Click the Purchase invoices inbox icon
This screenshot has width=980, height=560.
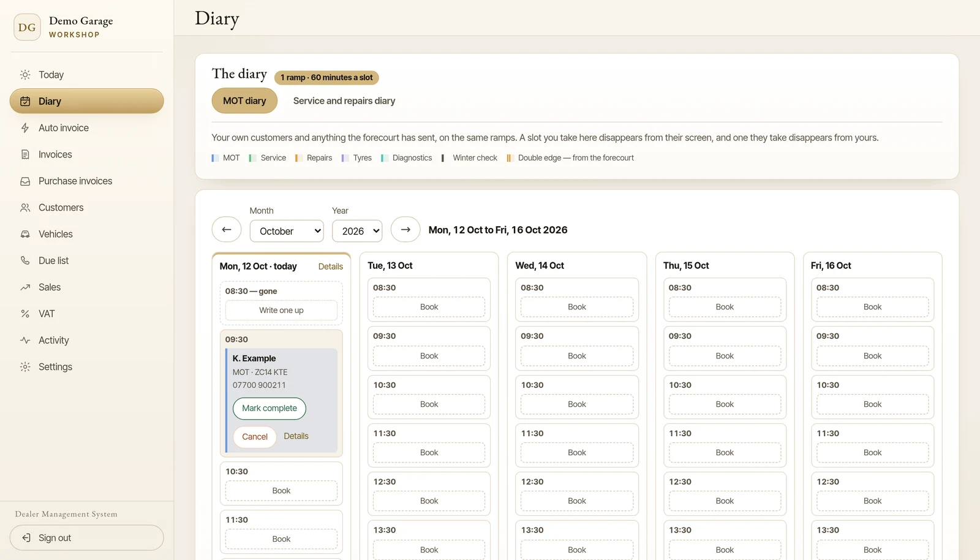click(25, 181)
